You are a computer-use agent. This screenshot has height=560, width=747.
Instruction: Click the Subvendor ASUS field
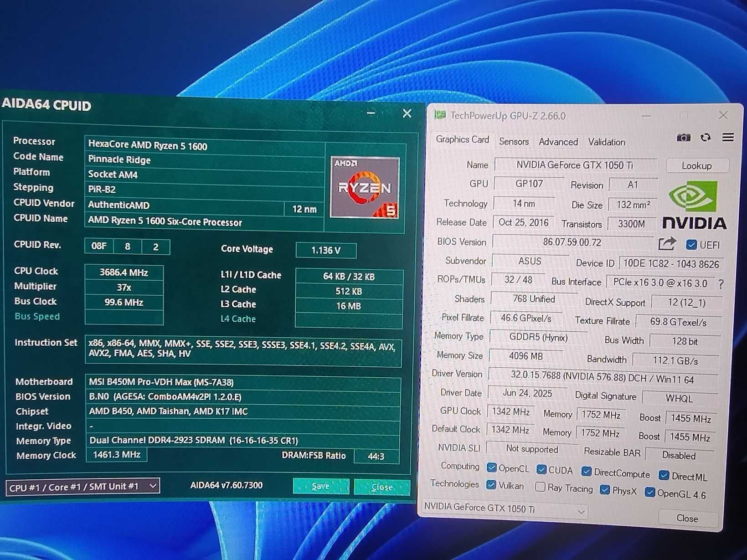[x=530, y=261]
